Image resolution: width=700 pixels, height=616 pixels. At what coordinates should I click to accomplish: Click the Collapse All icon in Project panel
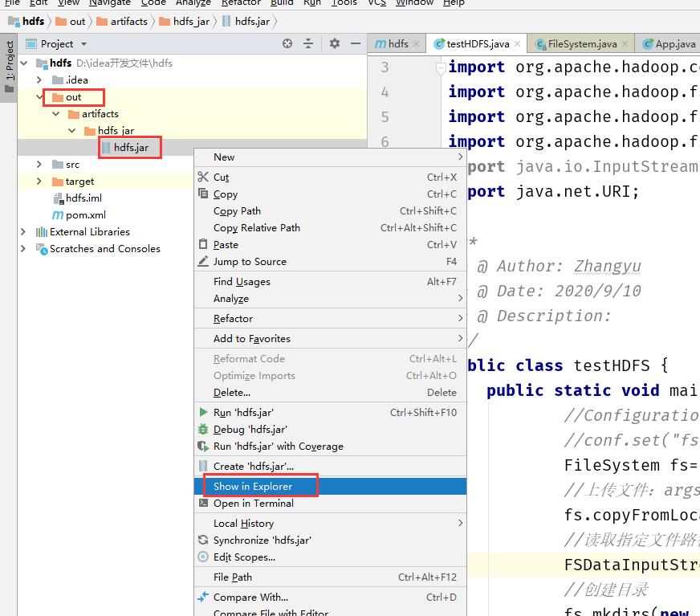[308, 43]
